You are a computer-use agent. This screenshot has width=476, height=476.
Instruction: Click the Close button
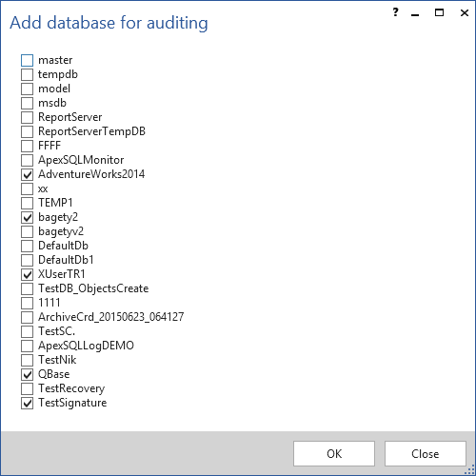(x=426, y=453)
